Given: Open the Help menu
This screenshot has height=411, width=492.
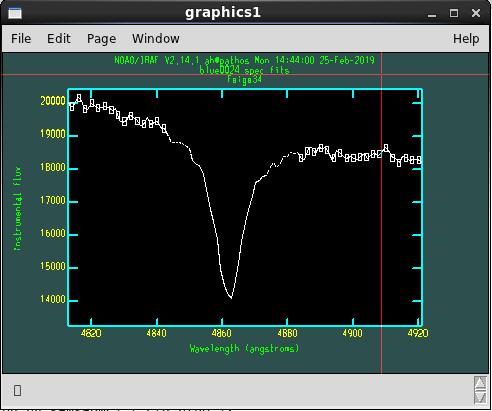Looking at the screenshot, I should 466,39.
